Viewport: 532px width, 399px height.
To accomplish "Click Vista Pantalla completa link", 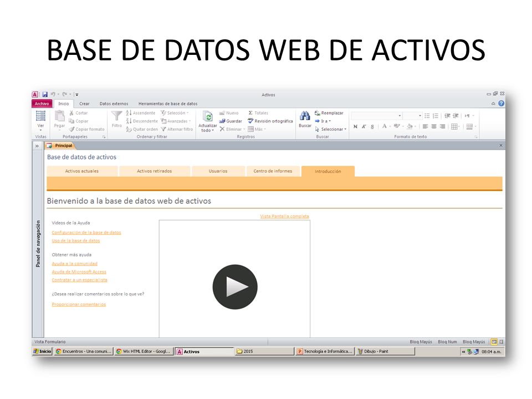I will (284, 216).
